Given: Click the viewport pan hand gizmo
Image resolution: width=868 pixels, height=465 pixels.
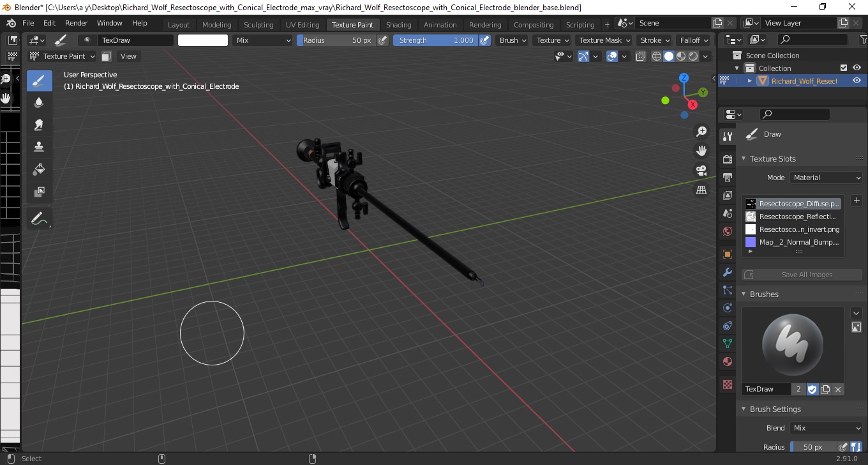Looking at the screenshot, I should tap(701, 151).
